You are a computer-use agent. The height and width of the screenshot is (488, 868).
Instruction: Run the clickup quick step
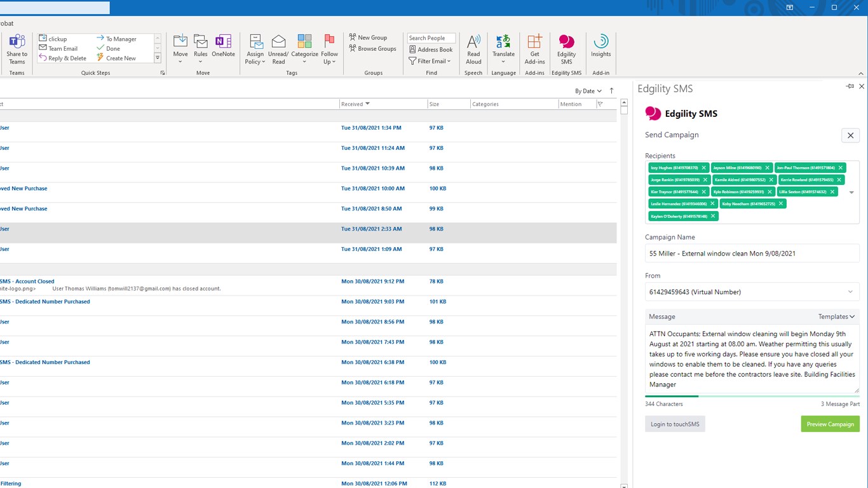[x=53, y=39]
